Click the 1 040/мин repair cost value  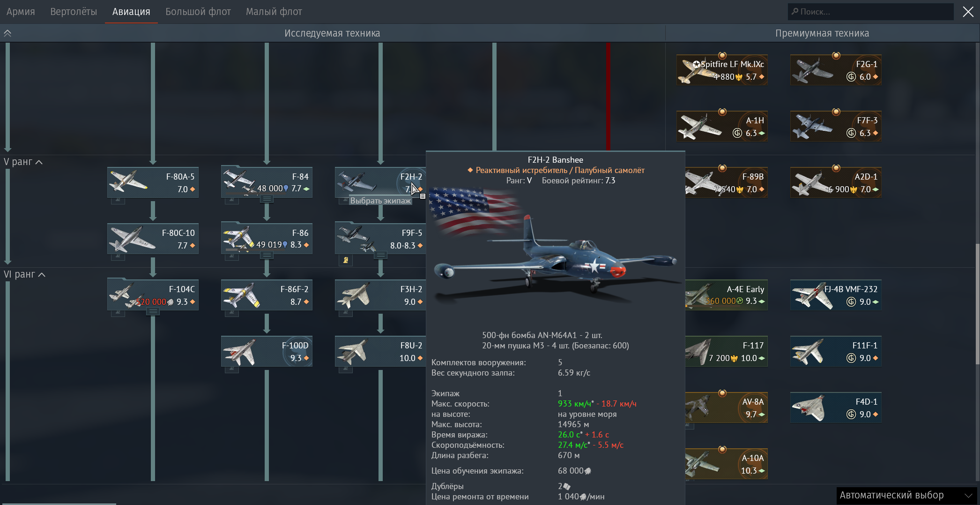coord(581,497)
